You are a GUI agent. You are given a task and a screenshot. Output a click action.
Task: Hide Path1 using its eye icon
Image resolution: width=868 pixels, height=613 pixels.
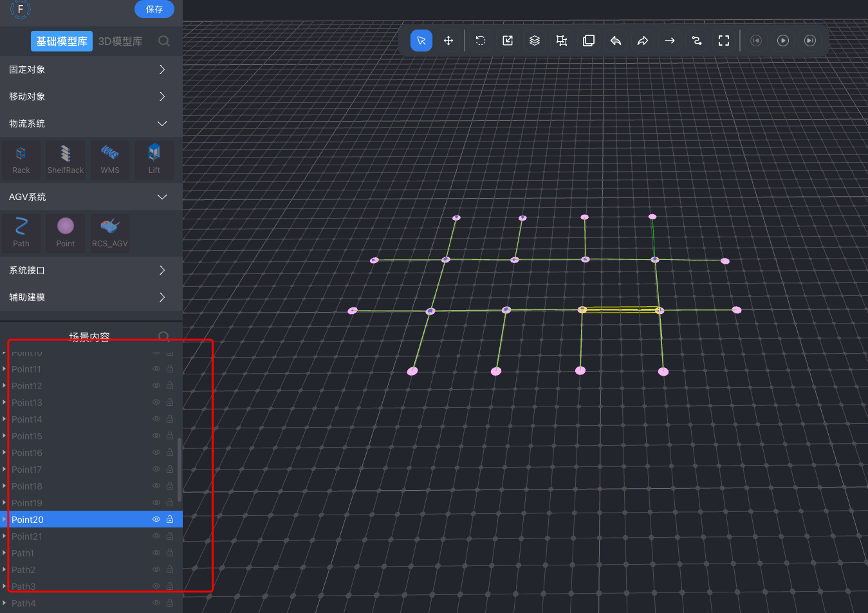pos(156,553)
